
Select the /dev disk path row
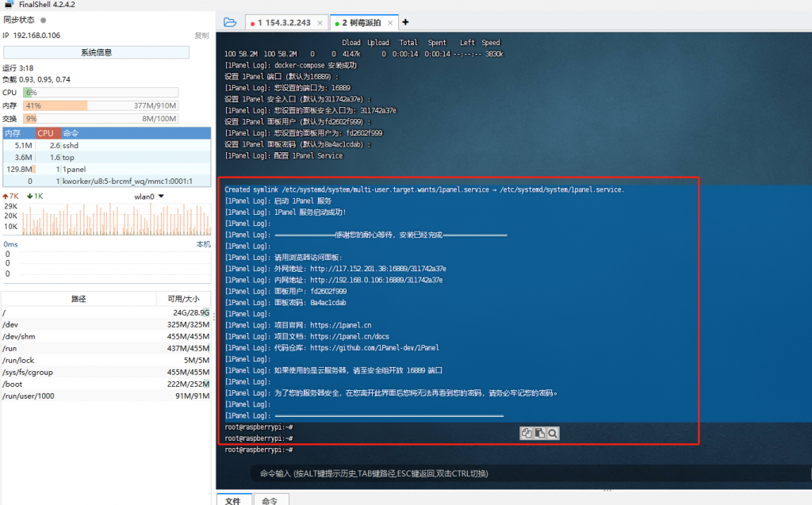[106, 325]
